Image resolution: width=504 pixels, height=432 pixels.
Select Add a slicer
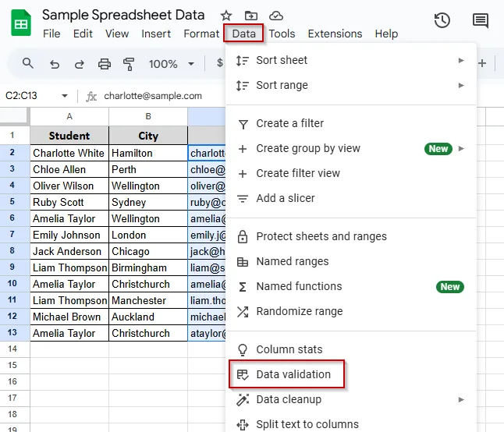[351, 199]
